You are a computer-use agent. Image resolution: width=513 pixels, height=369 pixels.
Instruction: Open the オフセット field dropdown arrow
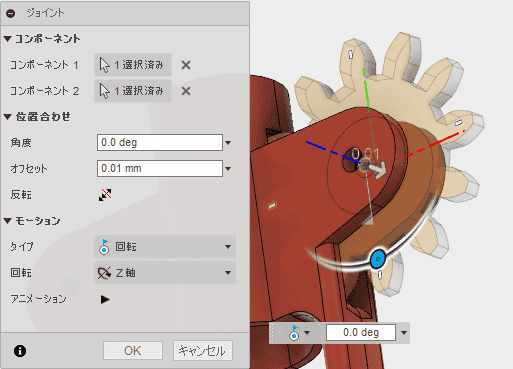pos(228,169)
